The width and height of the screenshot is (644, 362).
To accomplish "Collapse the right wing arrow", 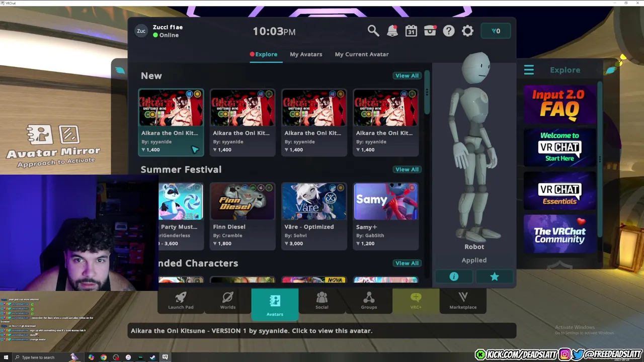I will pos(611,70).
